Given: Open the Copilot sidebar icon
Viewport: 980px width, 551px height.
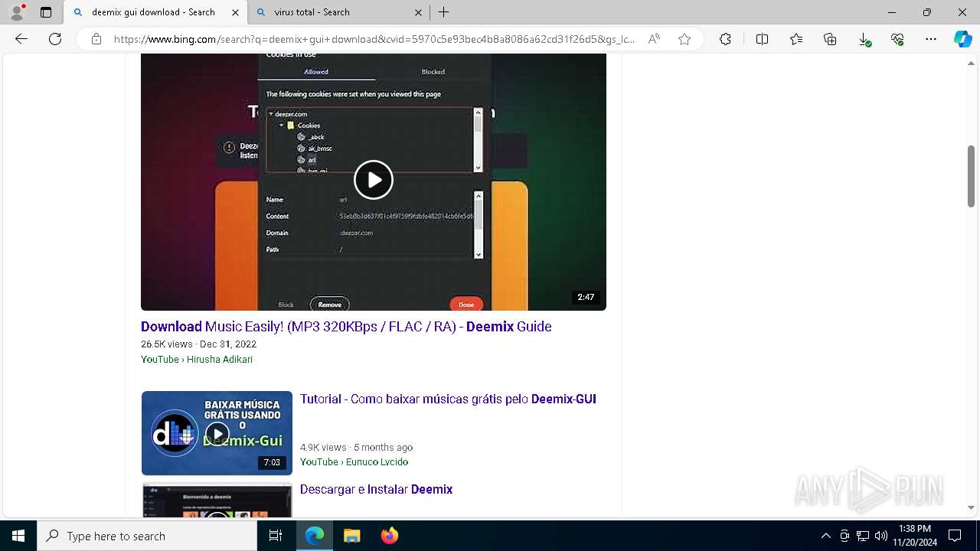Looking at the screenshot, I should pyautogui.click(x=962, y=39).
